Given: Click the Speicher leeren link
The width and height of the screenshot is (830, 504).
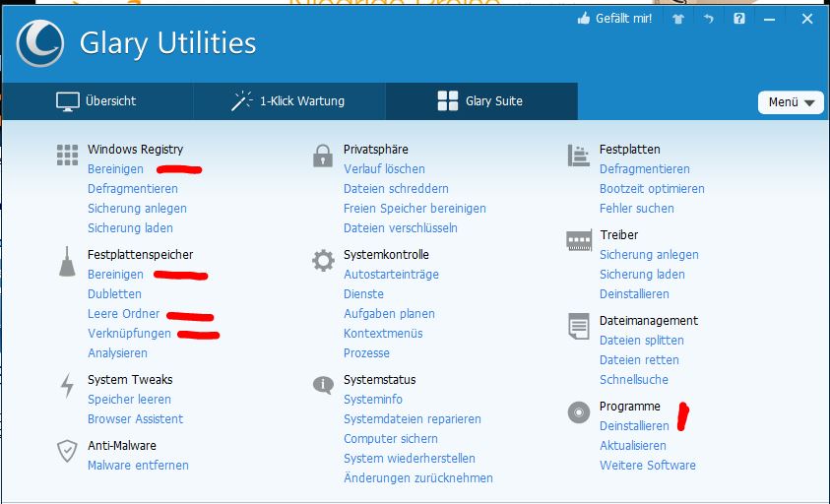Looking at the screenshot, I should click(x=129, y=400).
